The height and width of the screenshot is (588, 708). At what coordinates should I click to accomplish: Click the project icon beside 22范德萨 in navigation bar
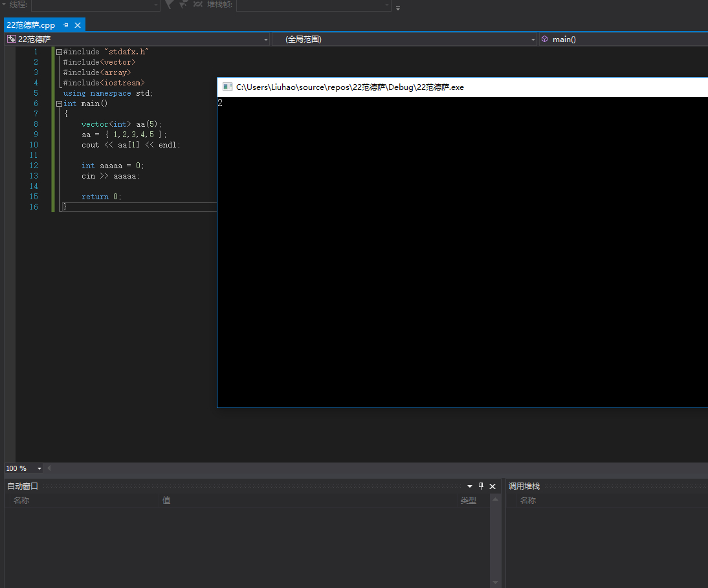click(11, 39)
